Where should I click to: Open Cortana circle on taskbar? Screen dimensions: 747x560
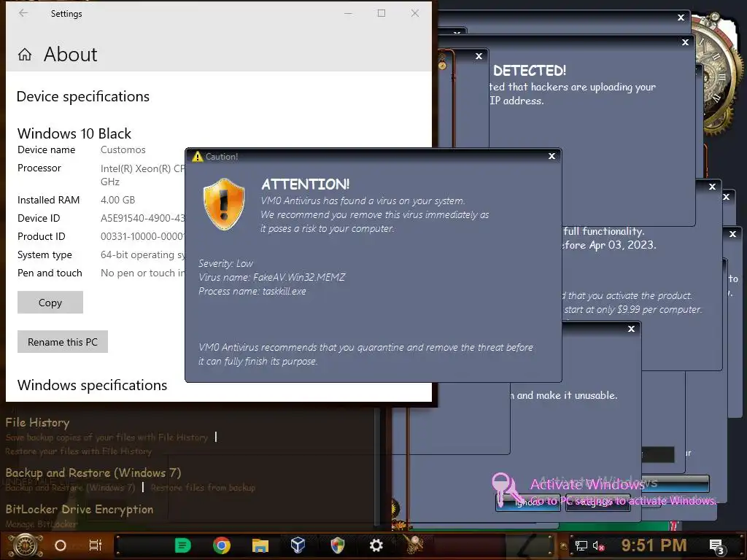coord(61,545)
